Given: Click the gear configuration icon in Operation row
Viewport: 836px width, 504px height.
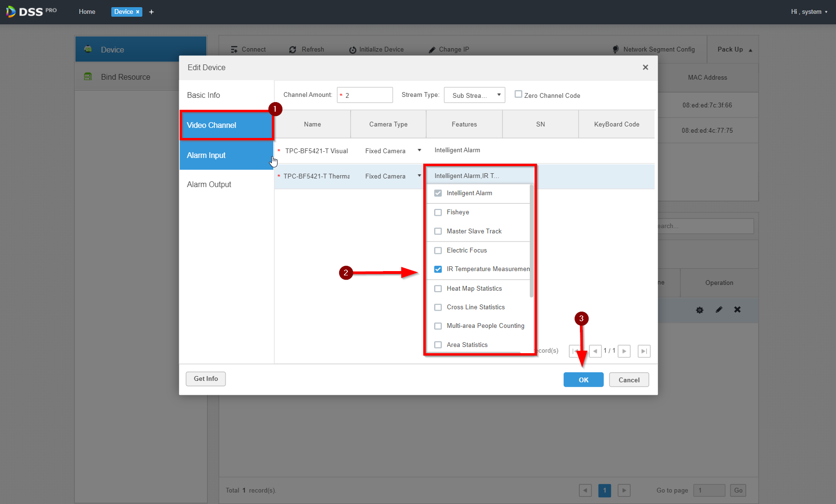Looking at the screenshot, I should click(700, 310).
